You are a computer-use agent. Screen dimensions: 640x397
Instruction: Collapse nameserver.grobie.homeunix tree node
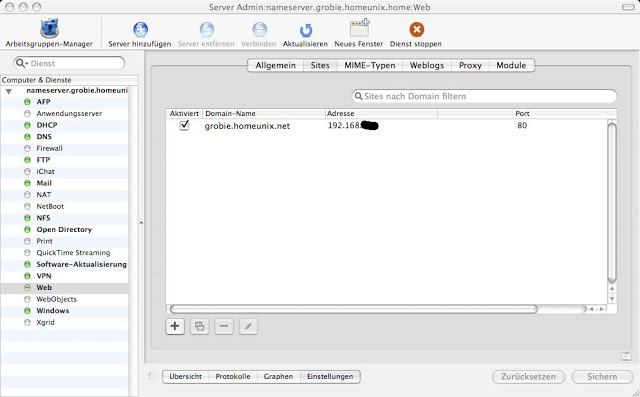tap(9, 91)
